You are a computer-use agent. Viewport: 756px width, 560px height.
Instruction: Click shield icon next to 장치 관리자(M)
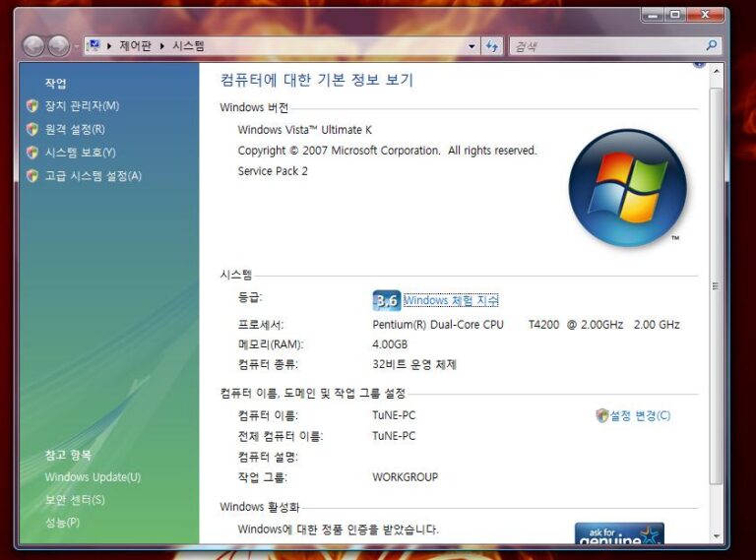[32, 106]
